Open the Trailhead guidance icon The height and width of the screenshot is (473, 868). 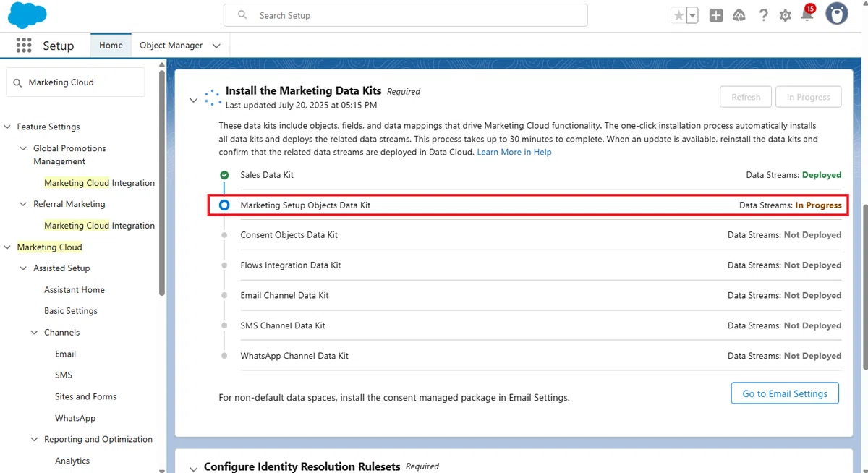coord(739,15)
